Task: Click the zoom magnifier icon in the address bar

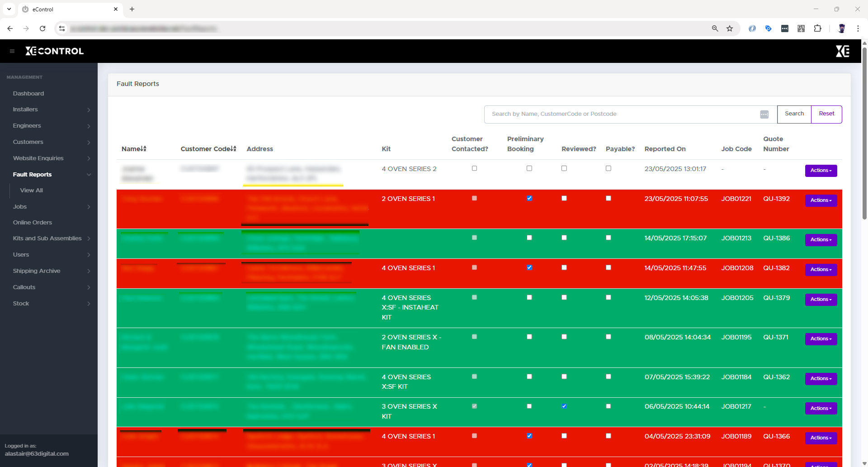Action: pyautogui.click(x=715, y=29)
